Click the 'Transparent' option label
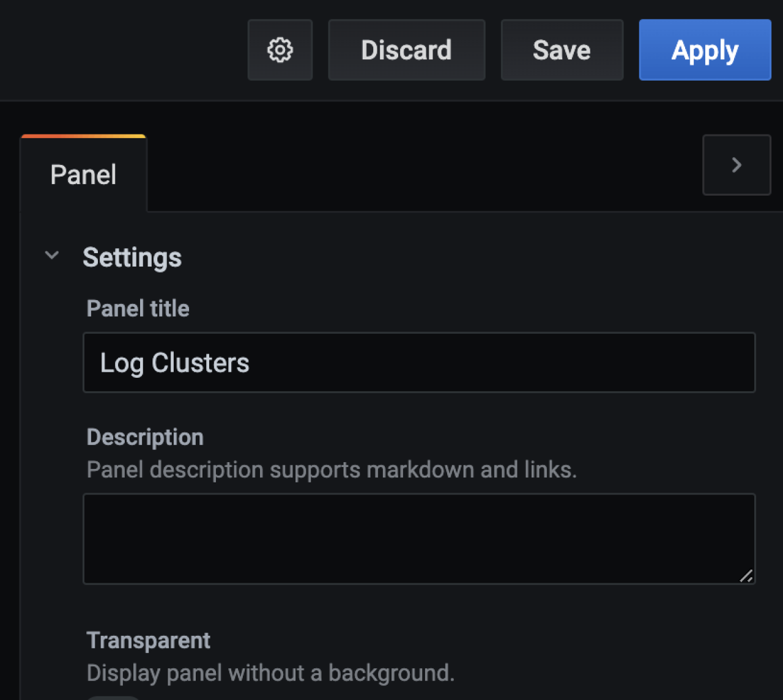 point(148,640)
